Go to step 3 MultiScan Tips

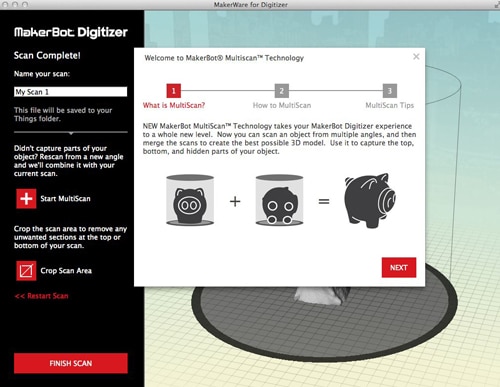390,91
